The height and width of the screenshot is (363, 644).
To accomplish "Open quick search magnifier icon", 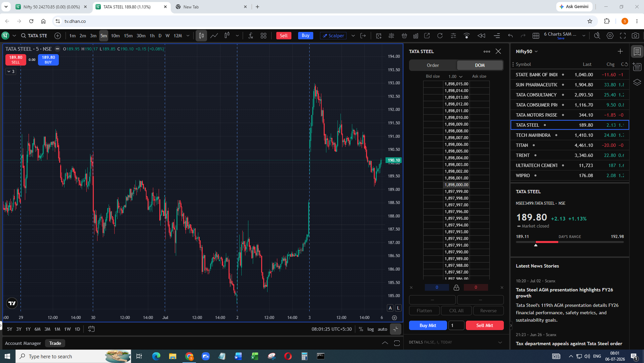I will [597, 36].
